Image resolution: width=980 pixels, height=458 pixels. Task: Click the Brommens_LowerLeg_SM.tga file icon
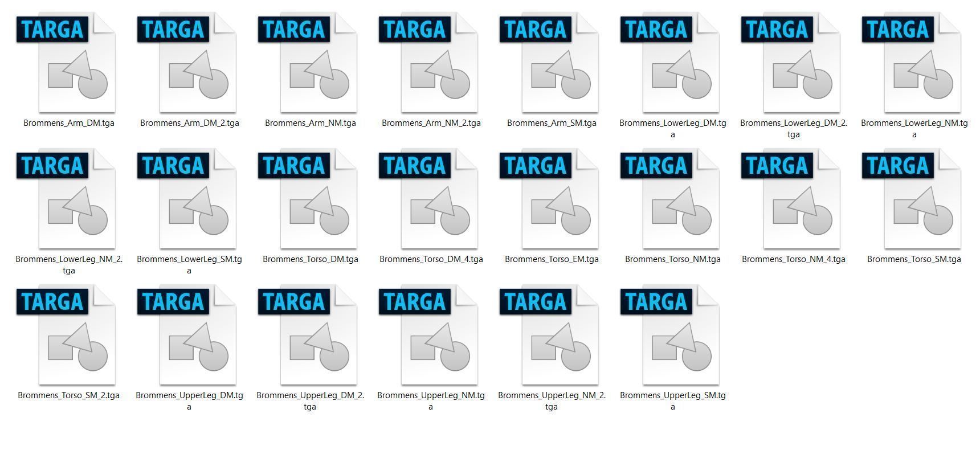point(187,199)
